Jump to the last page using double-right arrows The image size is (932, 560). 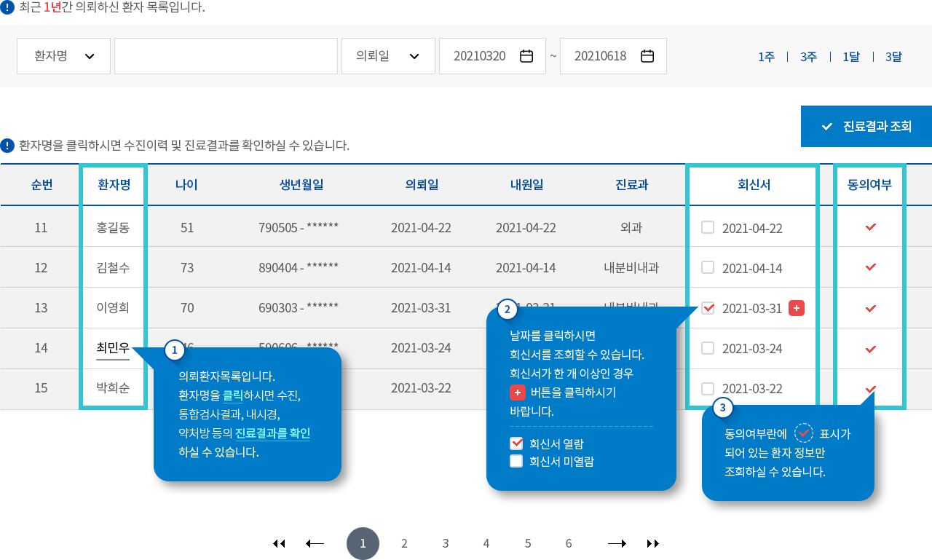pyautogui.click(x=653, y=543)
